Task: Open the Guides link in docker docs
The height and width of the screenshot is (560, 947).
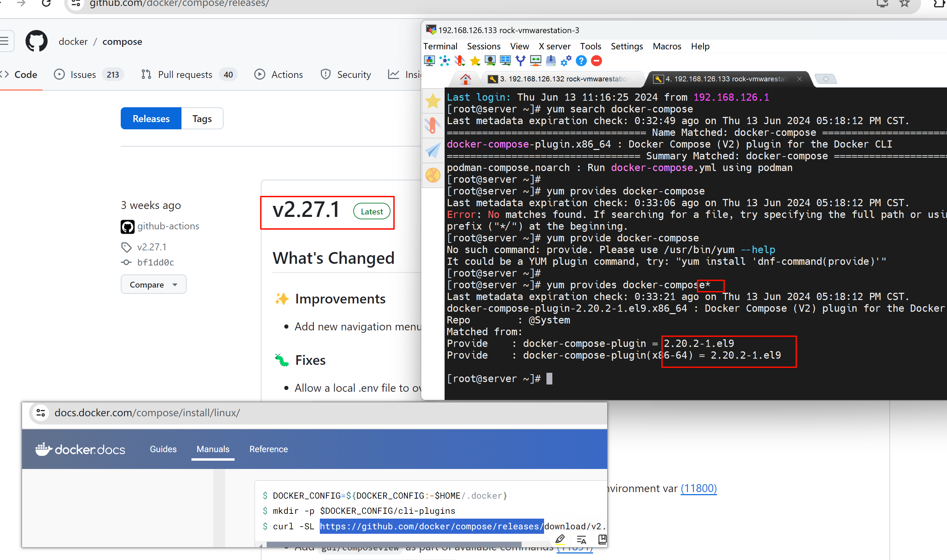Action: click(163, 449)
